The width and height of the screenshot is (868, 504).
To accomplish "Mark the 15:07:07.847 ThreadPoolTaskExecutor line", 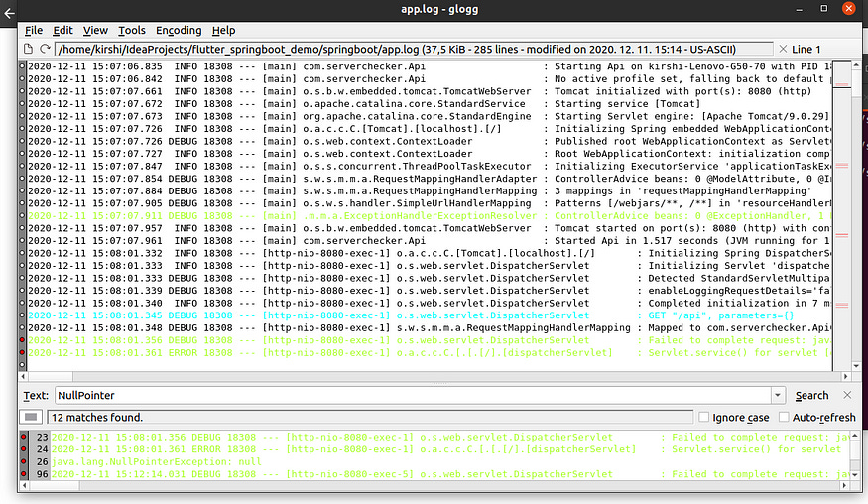I will click(x=22, y=166).
